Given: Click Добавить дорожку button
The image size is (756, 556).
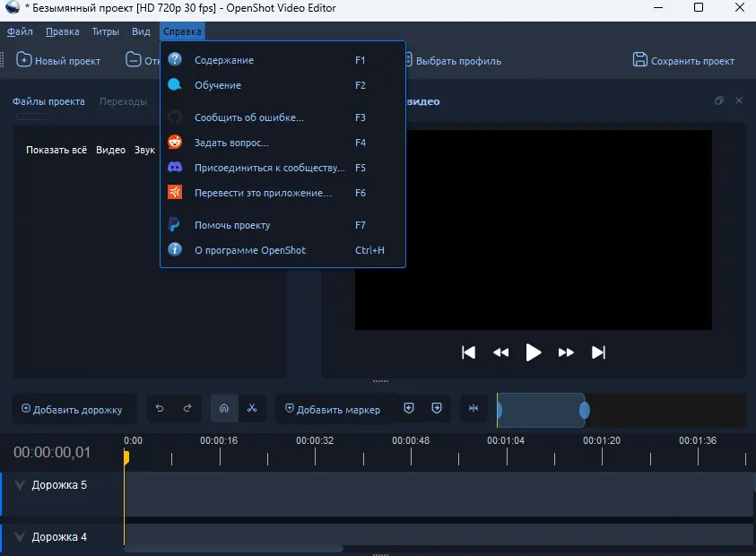Looking at the screenshot, I should (x=73, y=410).
